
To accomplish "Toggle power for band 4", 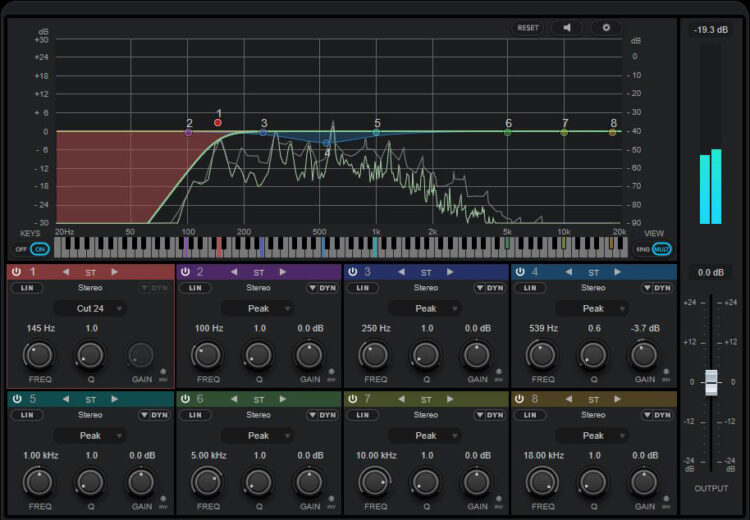I will (520, 272).
